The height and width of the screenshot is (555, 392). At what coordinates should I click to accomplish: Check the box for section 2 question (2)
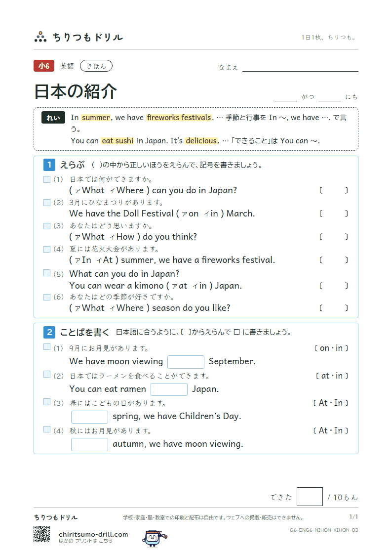47,374
